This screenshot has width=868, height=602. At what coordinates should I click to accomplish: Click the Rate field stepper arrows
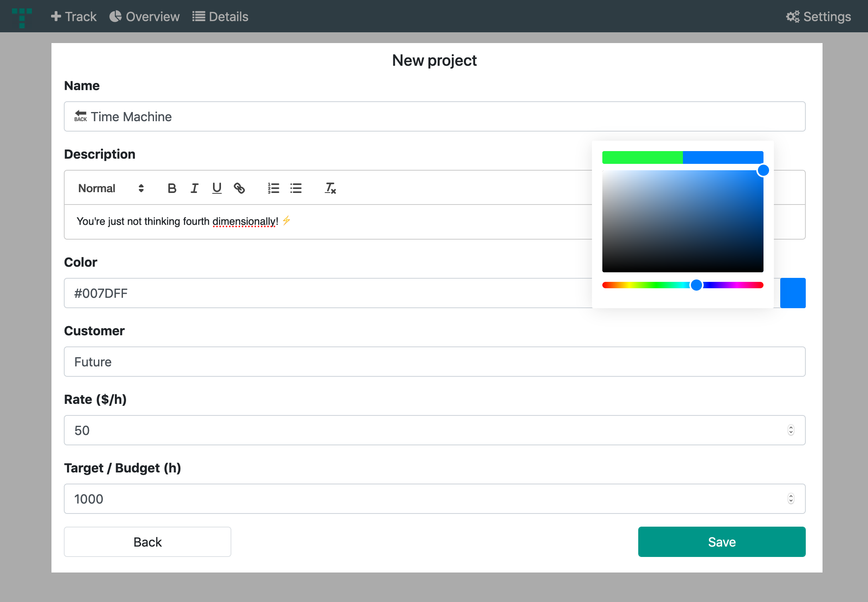[x=791, y=430]
